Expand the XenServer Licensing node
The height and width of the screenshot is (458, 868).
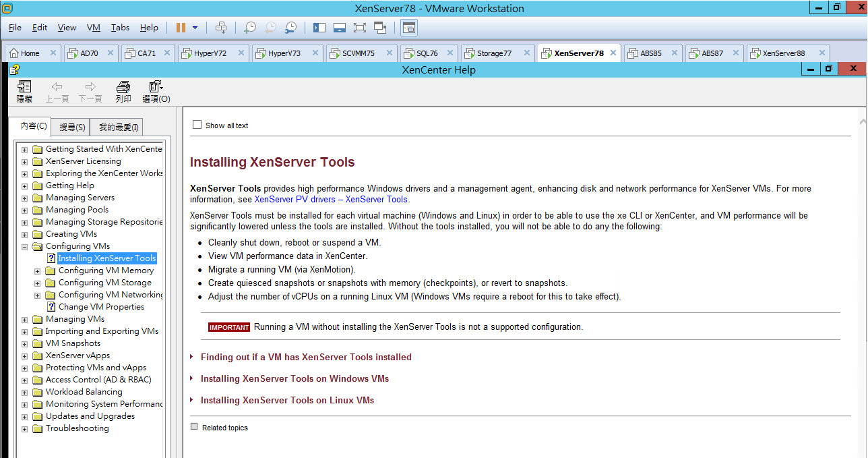point(25,161)
